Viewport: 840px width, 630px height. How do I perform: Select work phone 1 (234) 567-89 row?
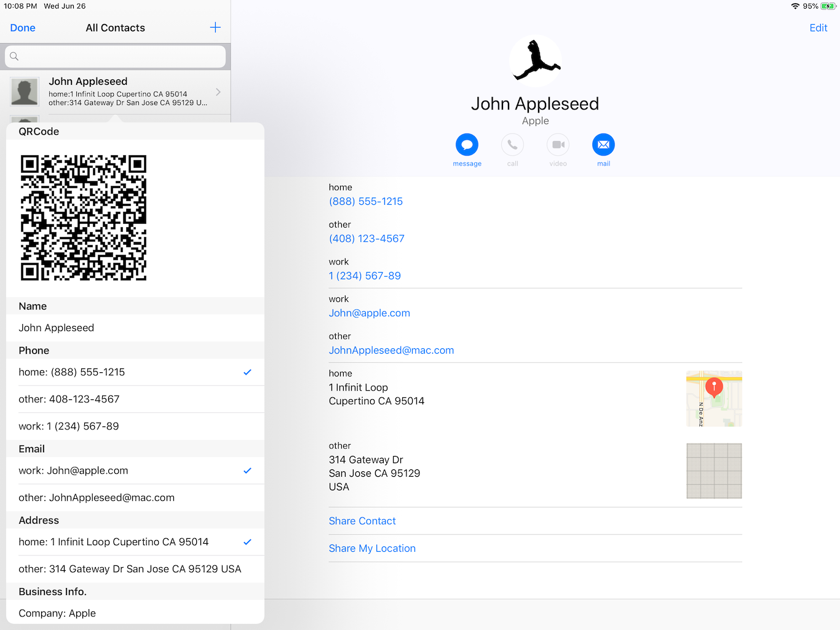tap(135, 426)
